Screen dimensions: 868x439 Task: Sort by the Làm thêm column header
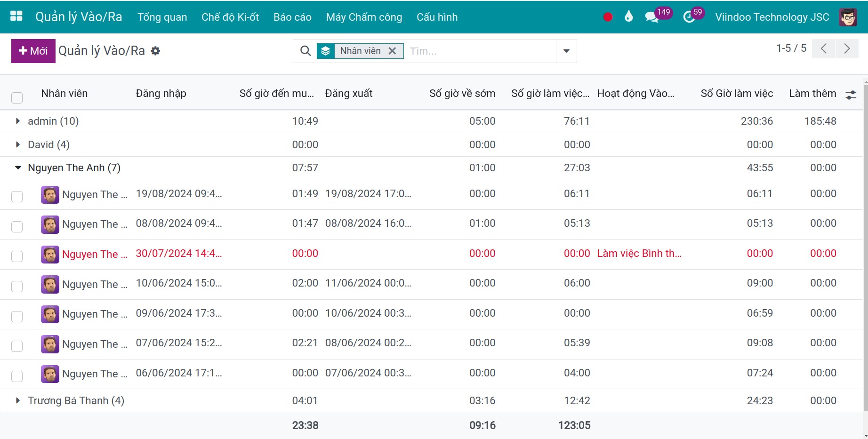tap(812, 93)
